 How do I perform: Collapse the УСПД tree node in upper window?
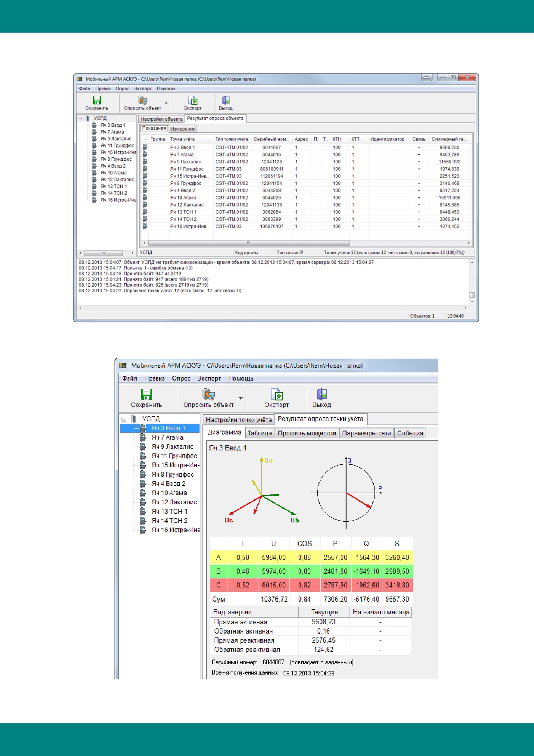(x=81, y=118)
